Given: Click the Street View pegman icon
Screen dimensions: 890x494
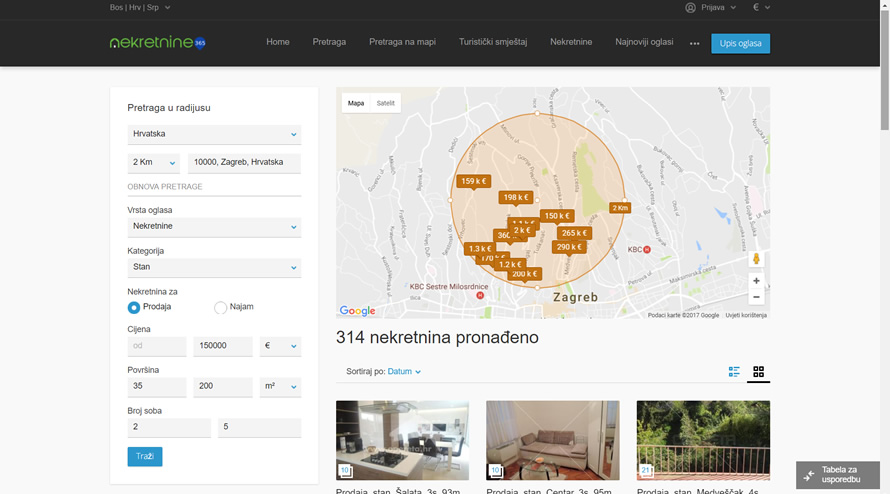Looking at the screenshot, I should 756,259.
